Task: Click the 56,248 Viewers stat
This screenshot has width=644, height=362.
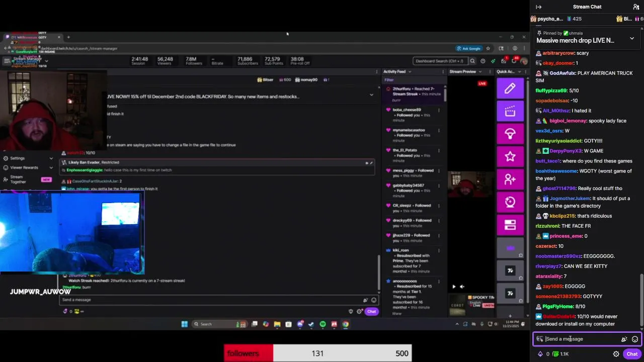Action: [x=165, y=61]
